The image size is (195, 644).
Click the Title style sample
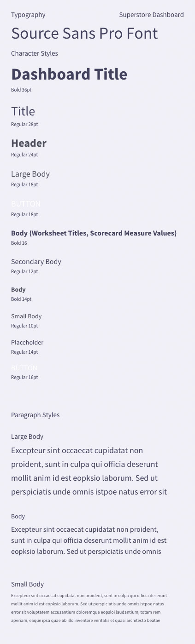pyautogui.click(x=23, y=111)
